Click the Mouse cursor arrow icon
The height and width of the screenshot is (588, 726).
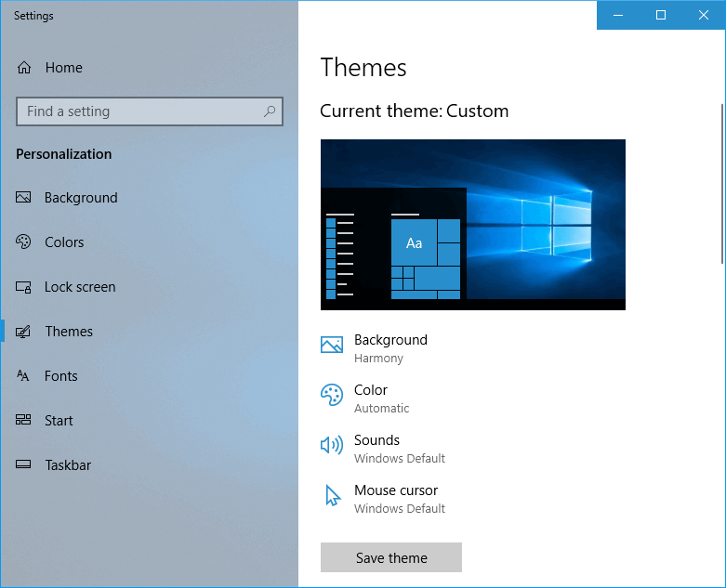coord(333,495)
